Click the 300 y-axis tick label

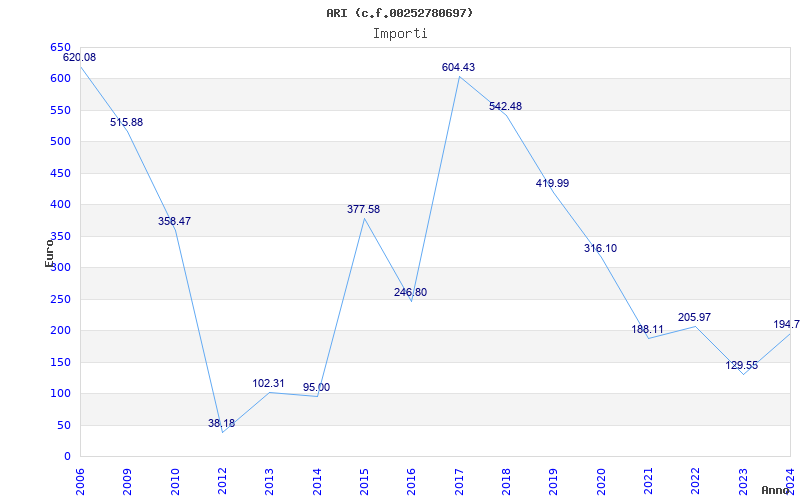tap(60, 268)
